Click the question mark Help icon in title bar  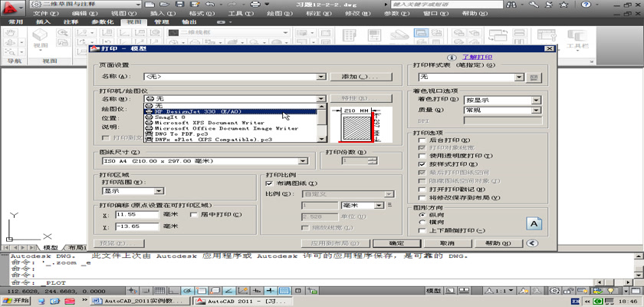(x=586, y=5)
